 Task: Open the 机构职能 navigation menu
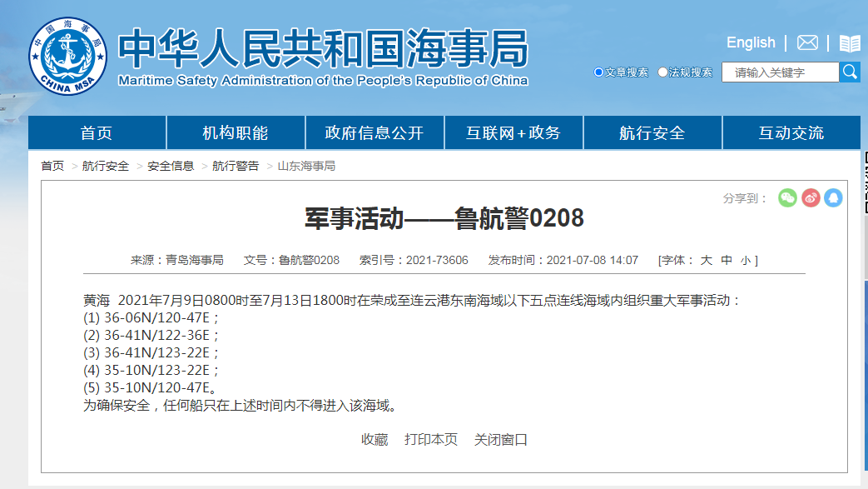236,133
